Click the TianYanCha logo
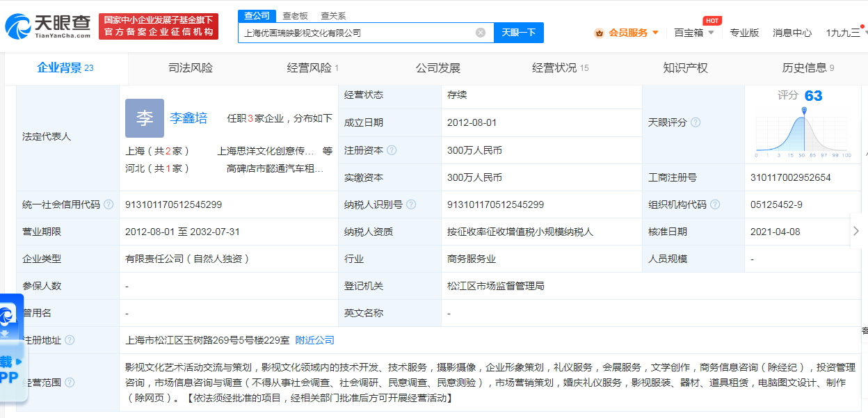 pos(47,26)
